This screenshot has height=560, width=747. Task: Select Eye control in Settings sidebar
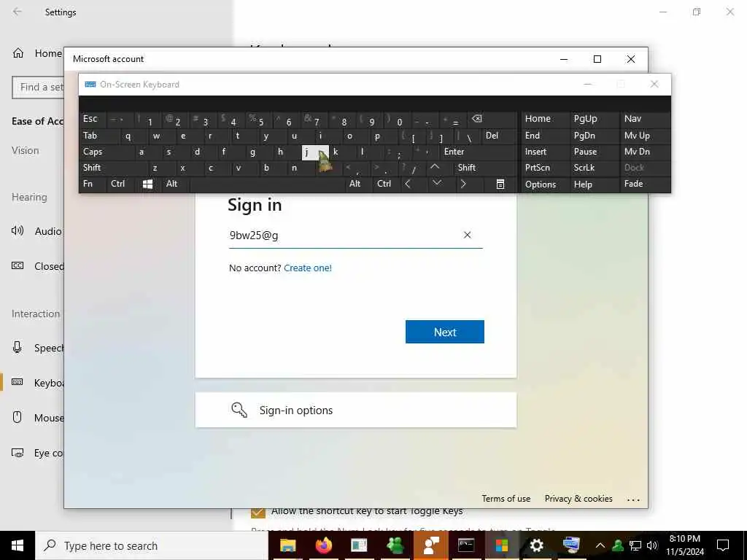37,453
